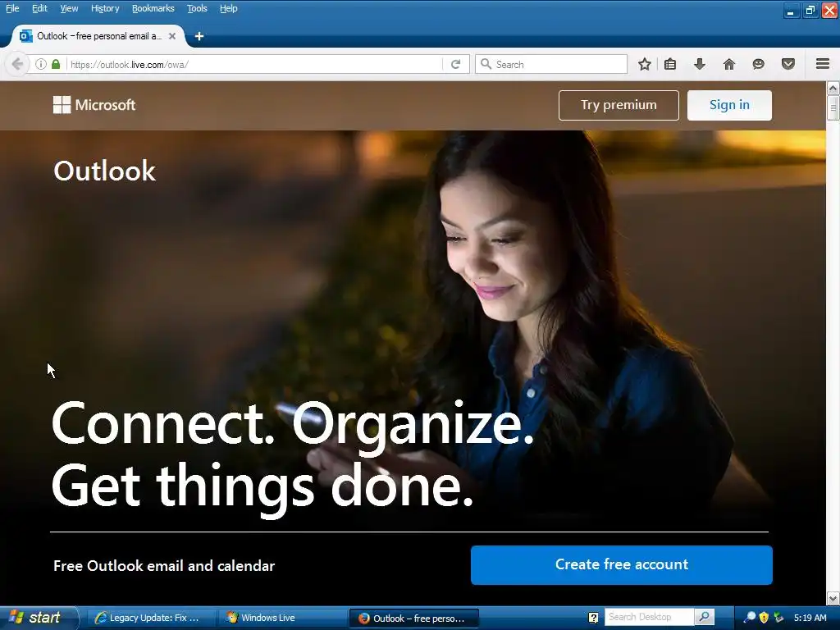Open the Bookmarks menu
840x630 pixels.
pos(153,8)
